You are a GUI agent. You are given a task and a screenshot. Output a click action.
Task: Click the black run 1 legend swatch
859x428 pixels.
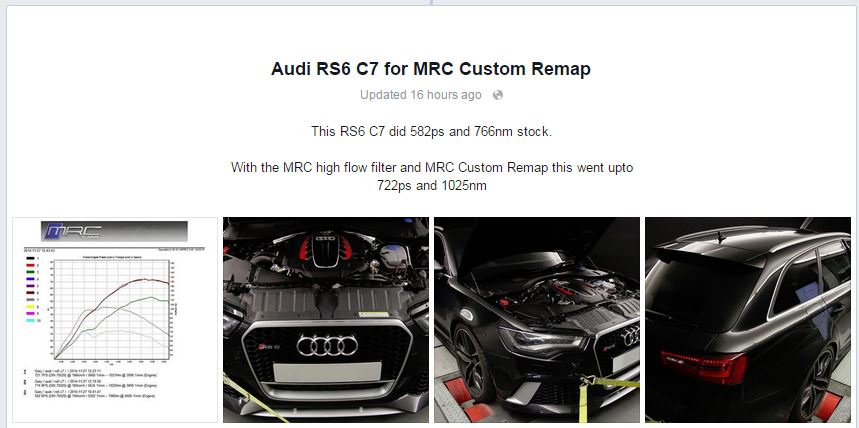30,257
